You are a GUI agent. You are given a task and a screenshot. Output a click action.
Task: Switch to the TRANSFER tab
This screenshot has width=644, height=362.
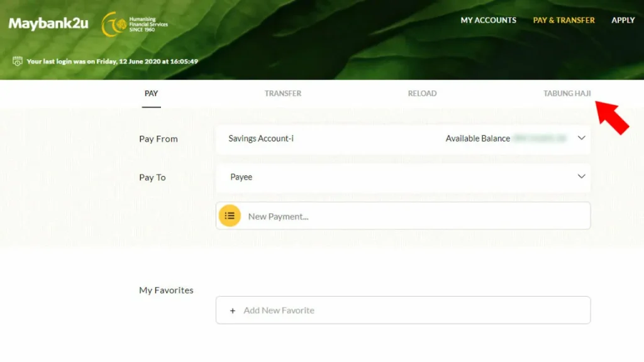coord(282,93)
